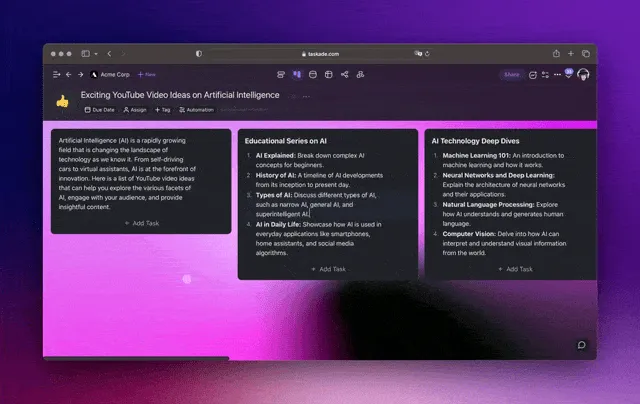Show Safari's tab overview icon
The image size is (640, 404).
point(586,54)
